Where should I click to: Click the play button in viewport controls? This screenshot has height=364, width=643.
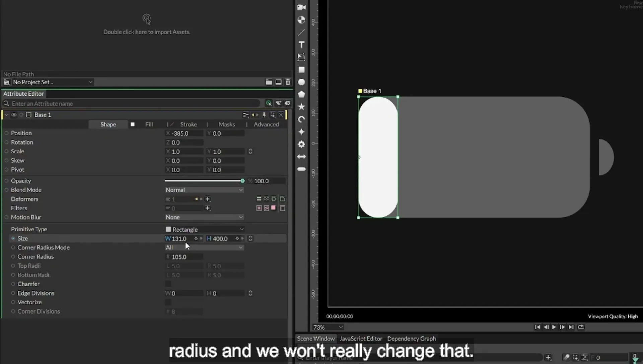(x=554, y=327)
